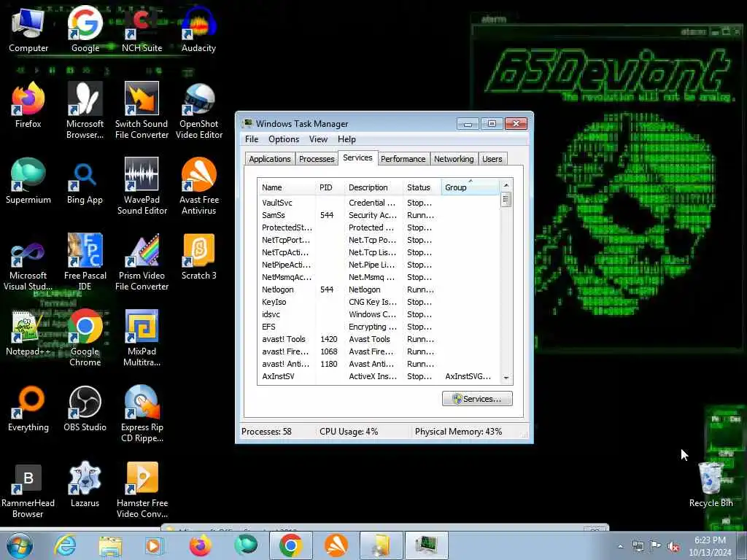
Task: Select the Lazarus desktop icon
Action: pos(85,484)
